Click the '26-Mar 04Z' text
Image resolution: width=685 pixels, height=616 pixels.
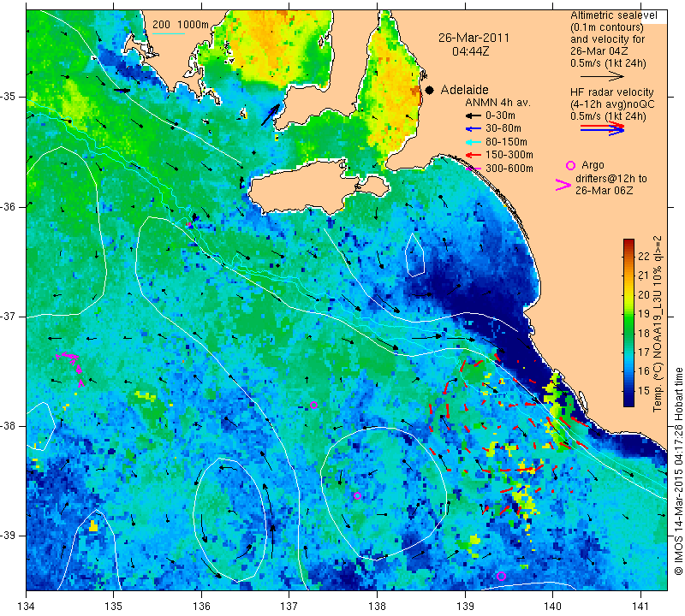click(x=599, y=51)
